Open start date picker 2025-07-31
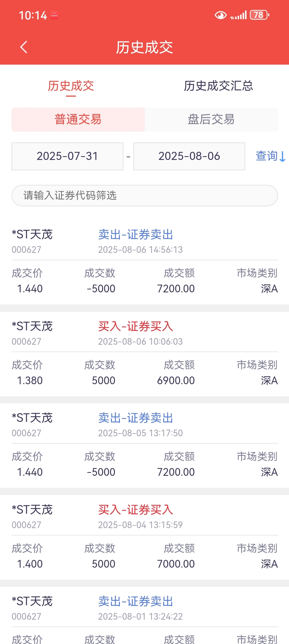Image resolution: width=289 pixels, height=644 pixels. click(x=67, y=156)
